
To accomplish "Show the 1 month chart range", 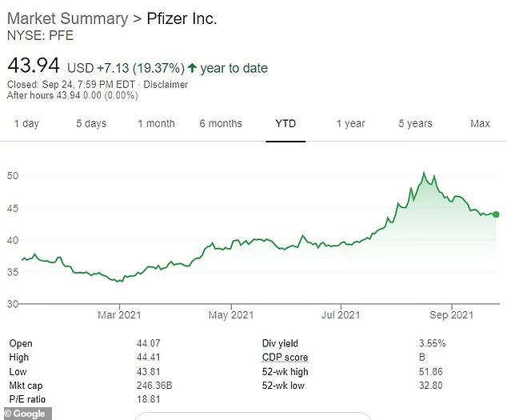I will [156, 123].
